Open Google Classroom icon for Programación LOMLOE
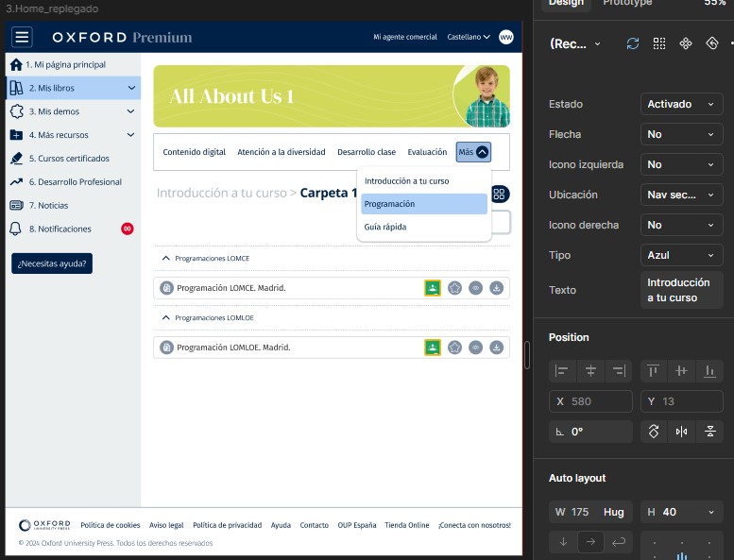Viewport: 734px width, 560px height. pos(433,348)
